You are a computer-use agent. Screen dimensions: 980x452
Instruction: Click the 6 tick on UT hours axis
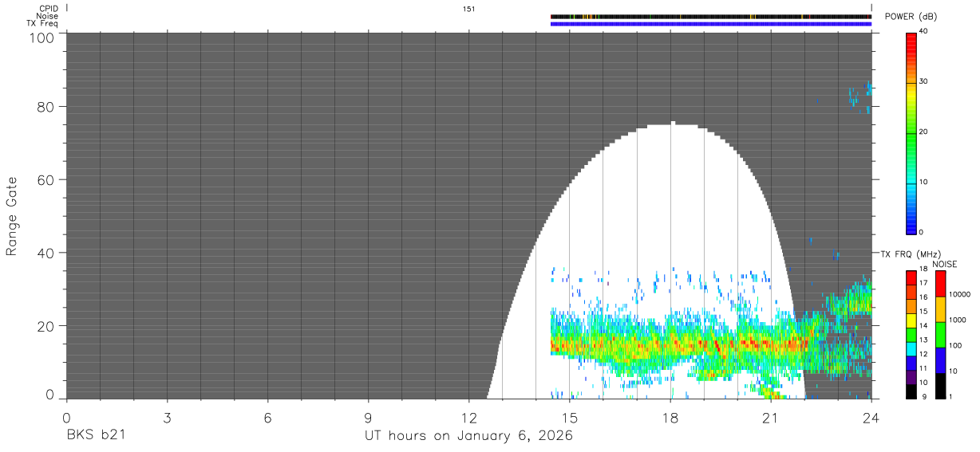pyautogui.click(x=267, y=418)
